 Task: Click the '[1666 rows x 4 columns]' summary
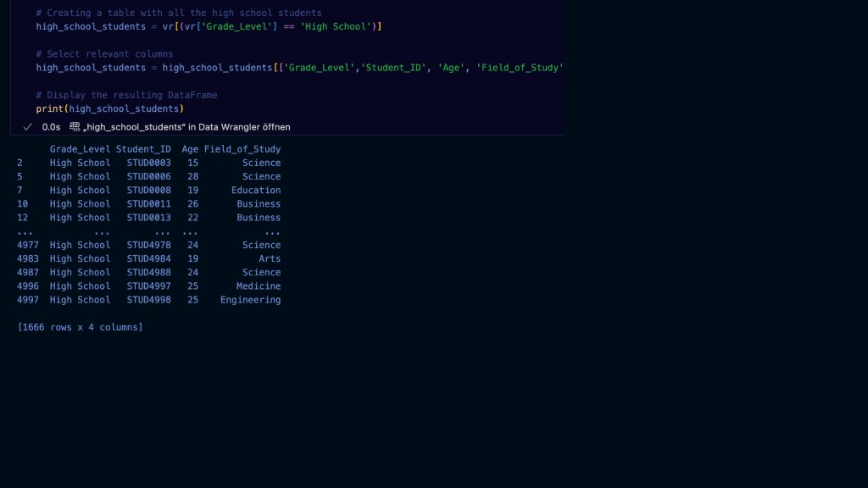point(80,327)
